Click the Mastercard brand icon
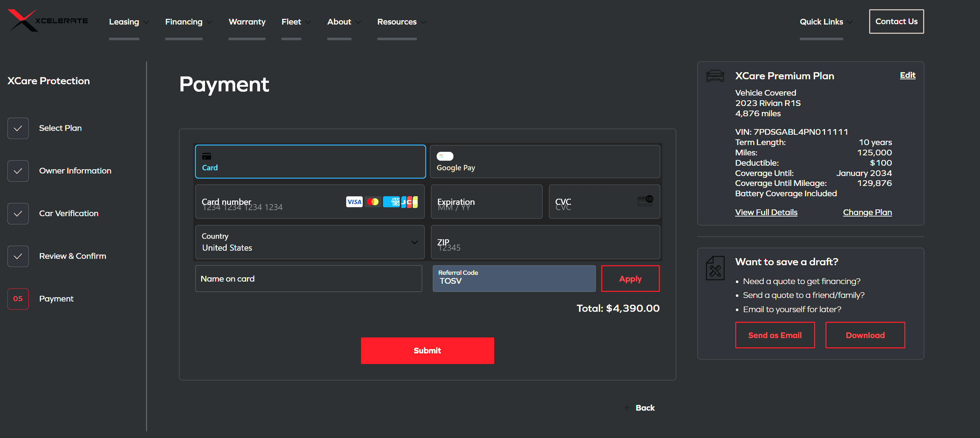The height and width of the screenshot is (438, 980). point(373,202)
